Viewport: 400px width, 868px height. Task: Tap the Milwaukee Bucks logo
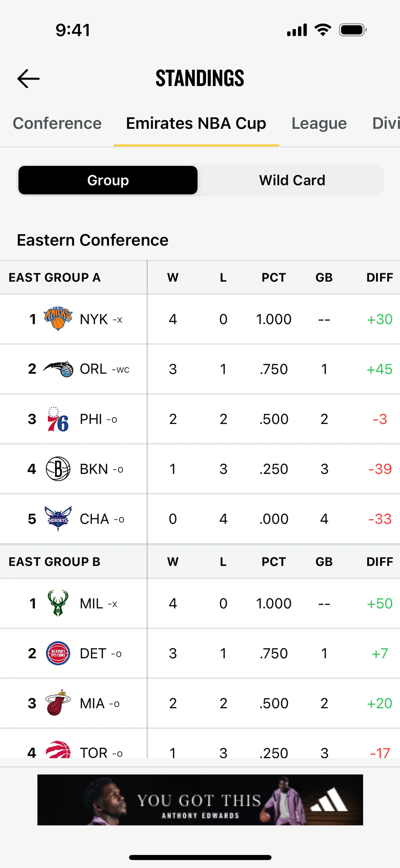click(58, 603)
